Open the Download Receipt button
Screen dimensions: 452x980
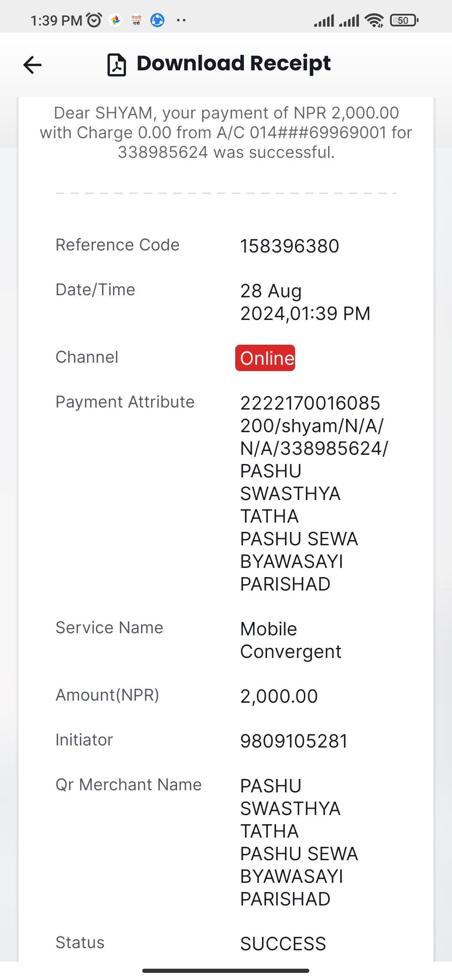pos(219,64)
